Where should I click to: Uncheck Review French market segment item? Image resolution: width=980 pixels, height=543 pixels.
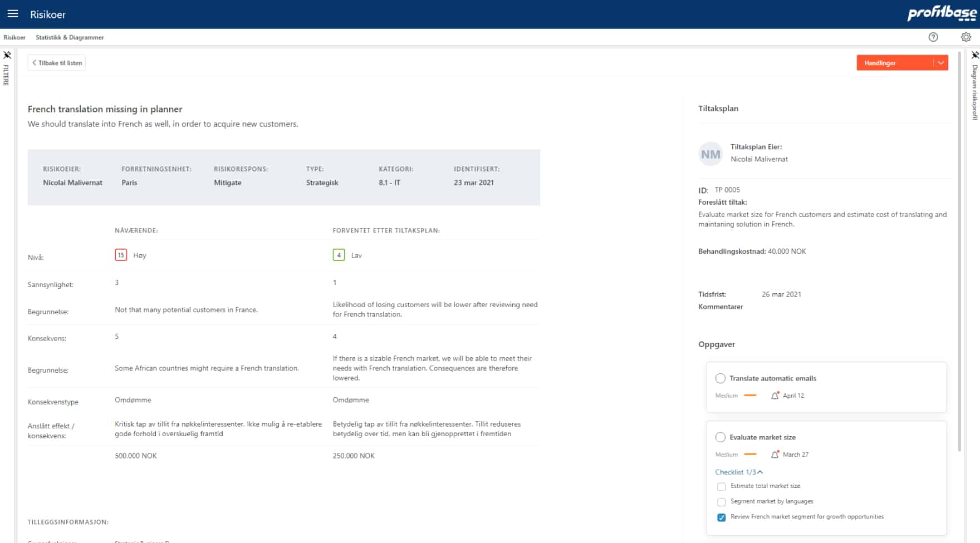click(x=722, y=517)
